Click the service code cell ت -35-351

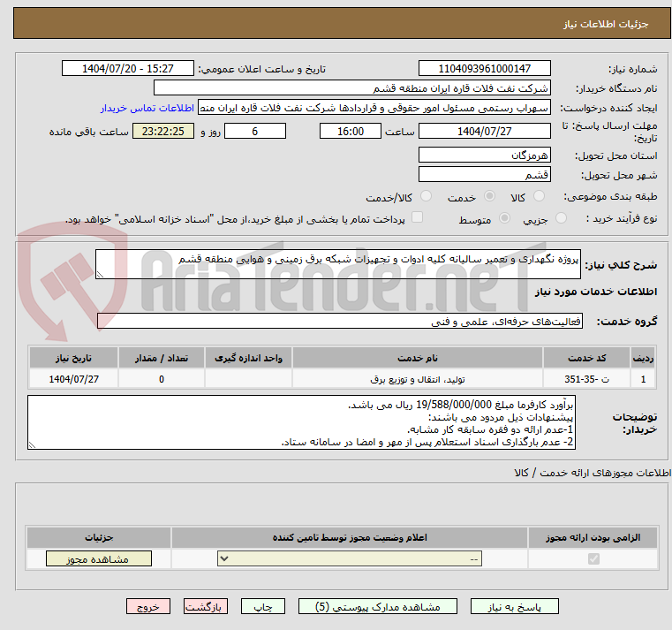click(586, 379)
